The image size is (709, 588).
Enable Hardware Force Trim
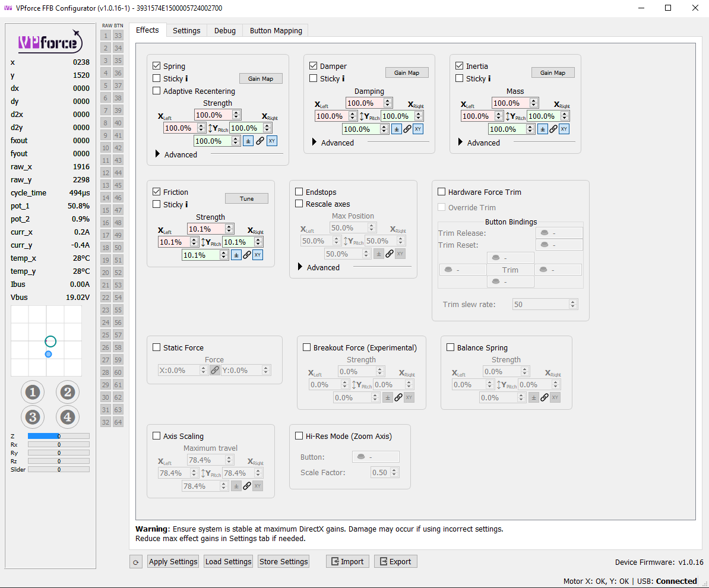click(441, 192)
